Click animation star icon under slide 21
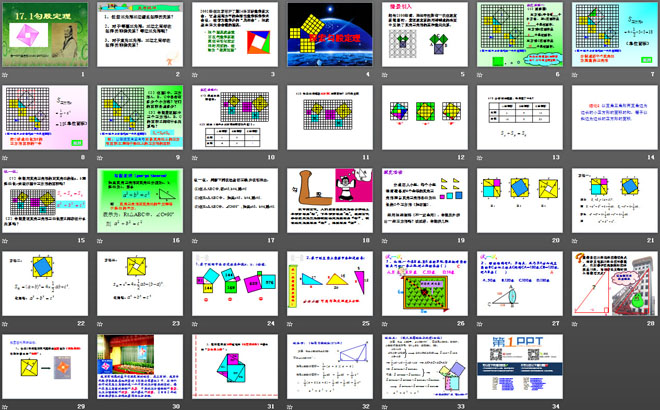Screen dimensions: 660x410 (575, 241)
